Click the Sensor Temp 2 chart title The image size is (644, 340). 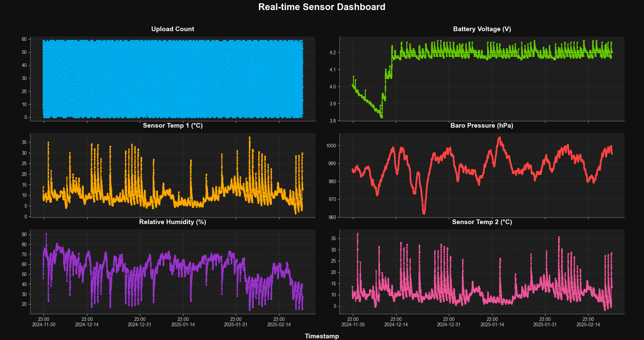(x=482, y=222)
